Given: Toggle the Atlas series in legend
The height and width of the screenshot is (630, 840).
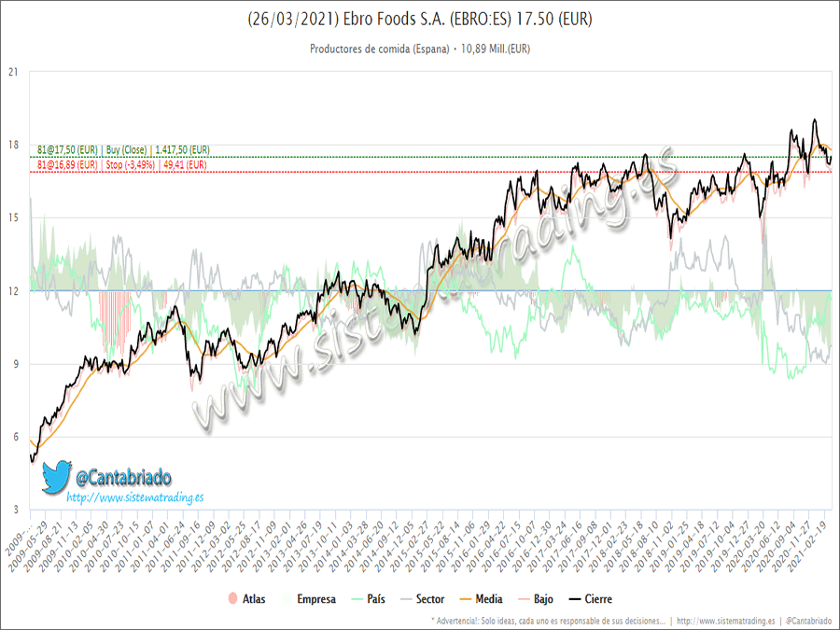Looking at the screenshot, I should [247, 599].
